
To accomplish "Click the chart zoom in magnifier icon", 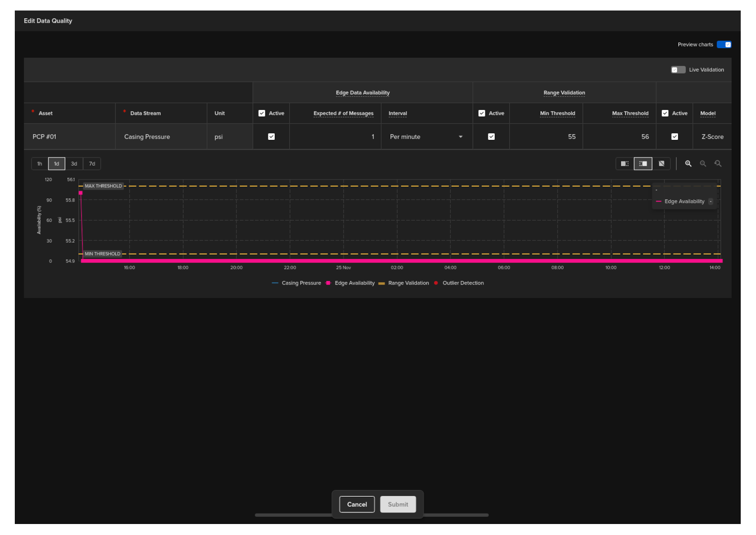I will click(688, 164).
